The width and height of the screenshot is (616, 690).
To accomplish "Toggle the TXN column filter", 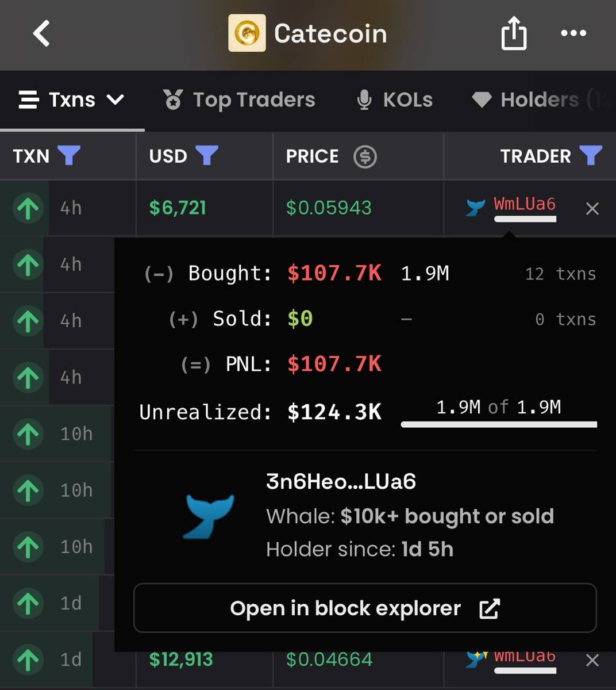I will click(69, 156).
